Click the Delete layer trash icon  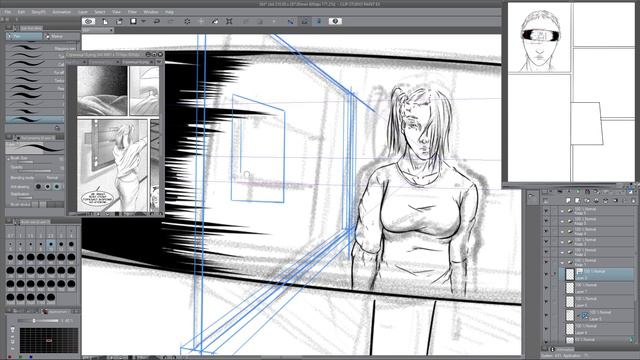click(x=633, y=201)
